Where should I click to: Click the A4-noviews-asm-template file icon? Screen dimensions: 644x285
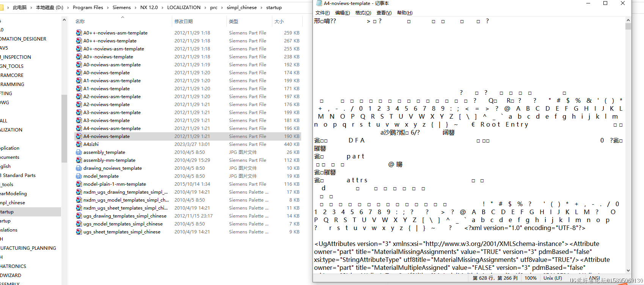click(x=79, y=128)
